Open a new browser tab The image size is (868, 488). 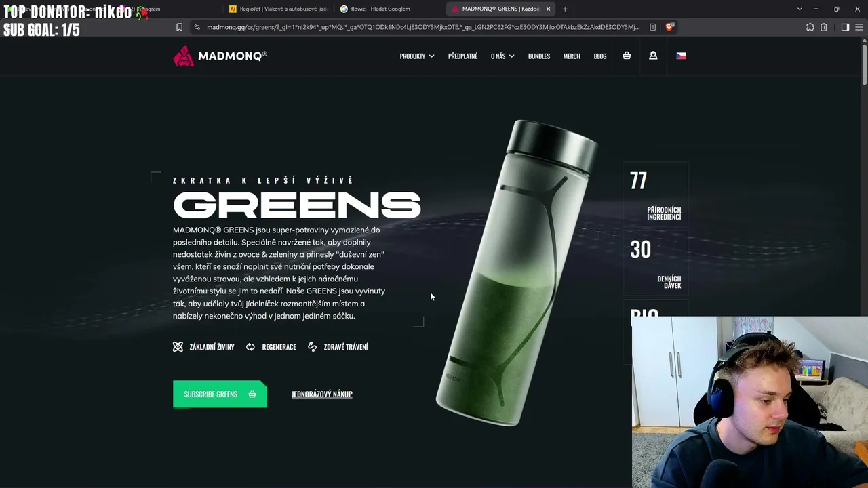tap(565, 9)
